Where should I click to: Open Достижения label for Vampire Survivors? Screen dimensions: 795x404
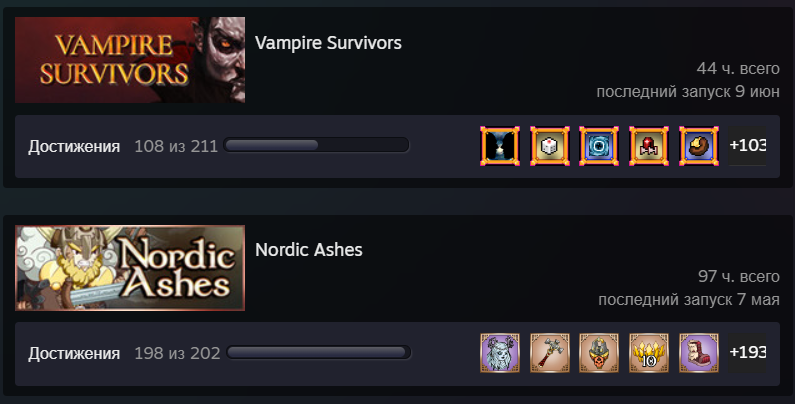[74, 146]
